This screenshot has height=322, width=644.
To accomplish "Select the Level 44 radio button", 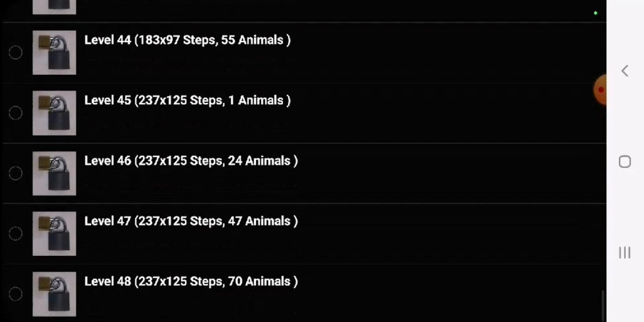I will [16, 53].
